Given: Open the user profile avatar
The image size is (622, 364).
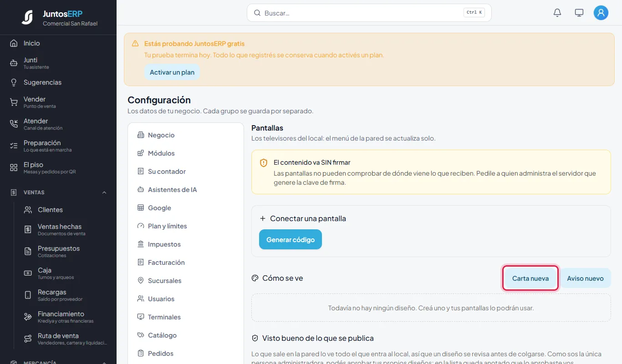Looking at the screenshot, I should (x=601, y=13).
